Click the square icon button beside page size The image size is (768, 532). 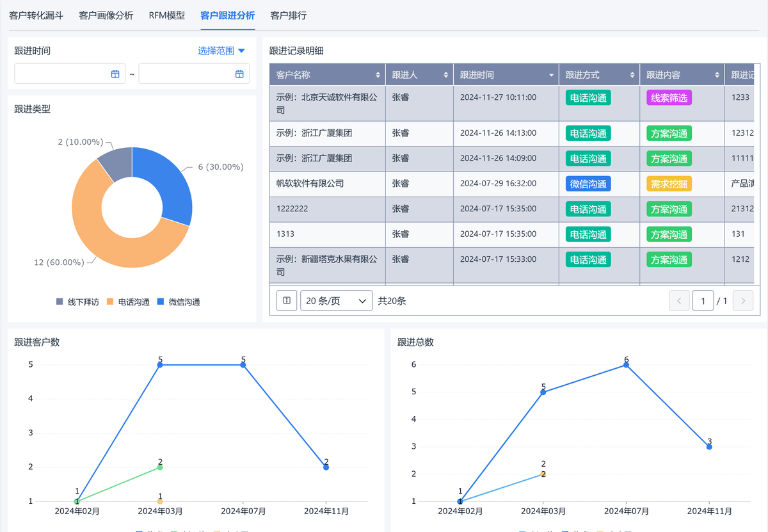[287, 300]
